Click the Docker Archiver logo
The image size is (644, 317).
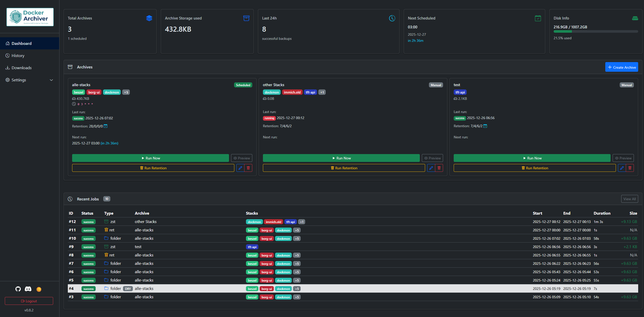(x=30, y=17)
